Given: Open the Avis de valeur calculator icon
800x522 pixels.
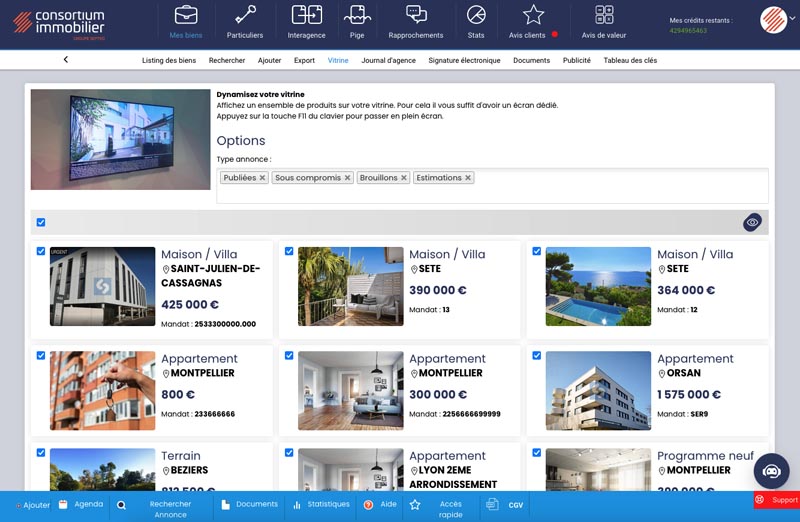Looking at the screenshot, I should tap(604, 15).
